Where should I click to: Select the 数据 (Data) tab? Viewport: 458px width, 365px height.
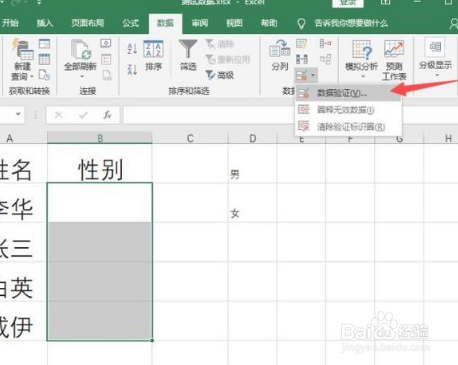click(165, 23)
